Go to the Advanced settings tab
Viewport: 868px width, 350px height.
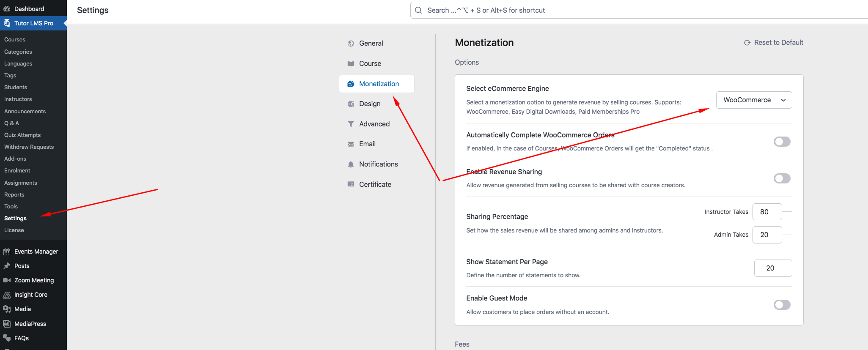[376, 124]
